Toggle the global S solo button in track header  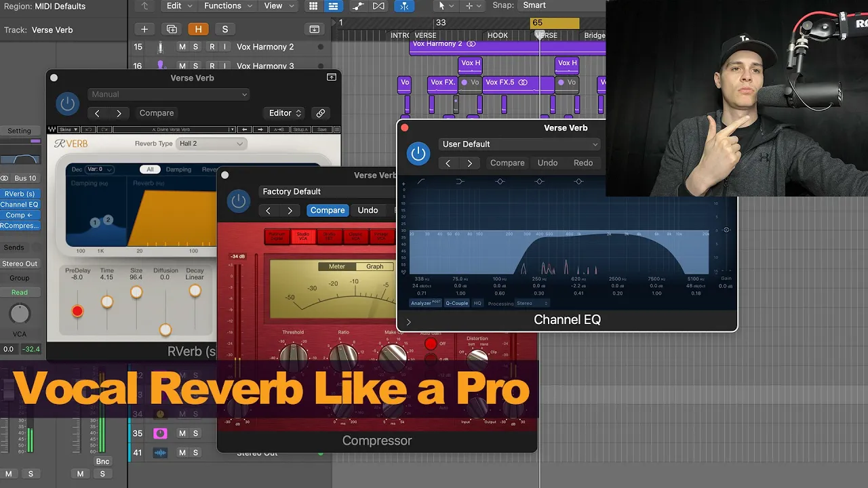(225, 29)
